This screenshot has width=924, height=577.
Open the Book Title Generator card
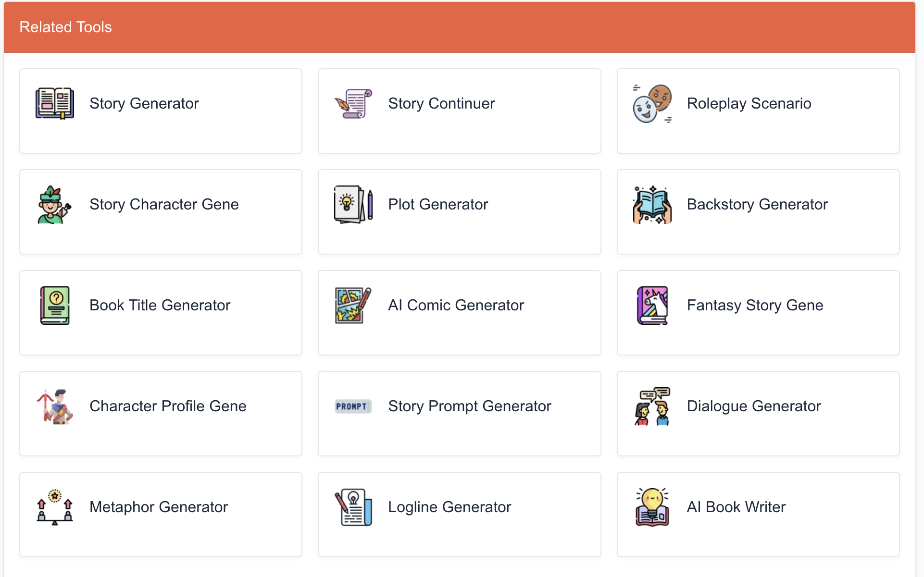pyautogui.click(x=161, y=313)
